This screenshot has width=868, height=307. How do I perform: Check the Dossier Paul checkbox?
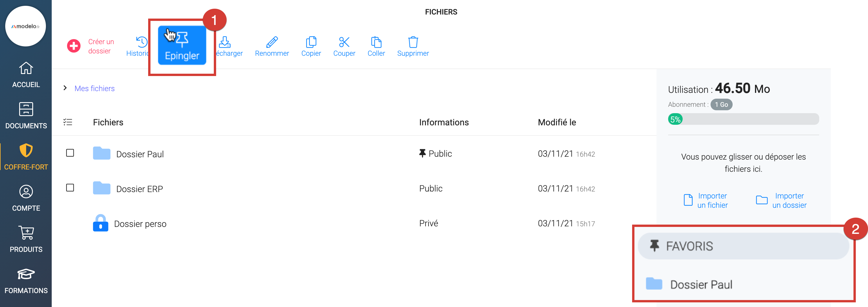[x=70, y=153]
